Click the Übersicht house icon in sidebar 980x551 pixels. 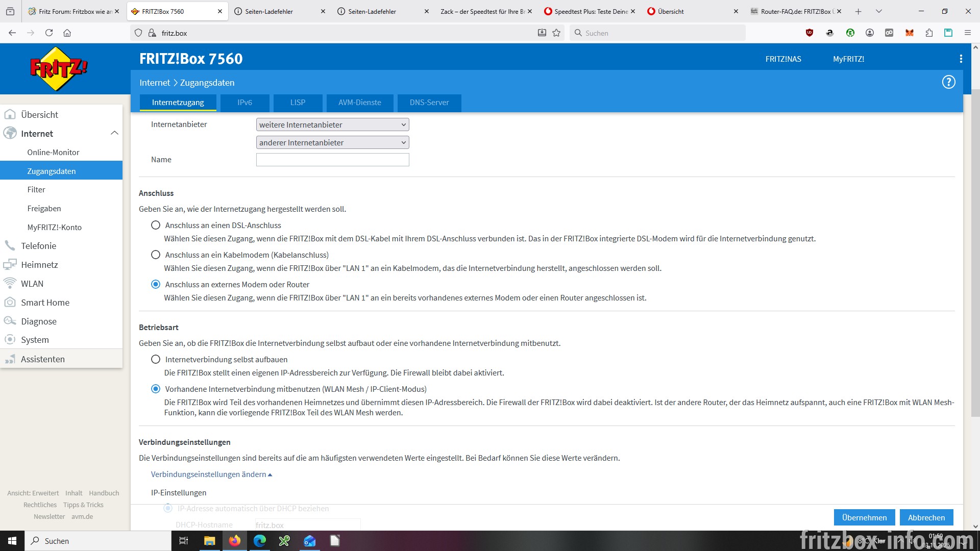(10, 114)
